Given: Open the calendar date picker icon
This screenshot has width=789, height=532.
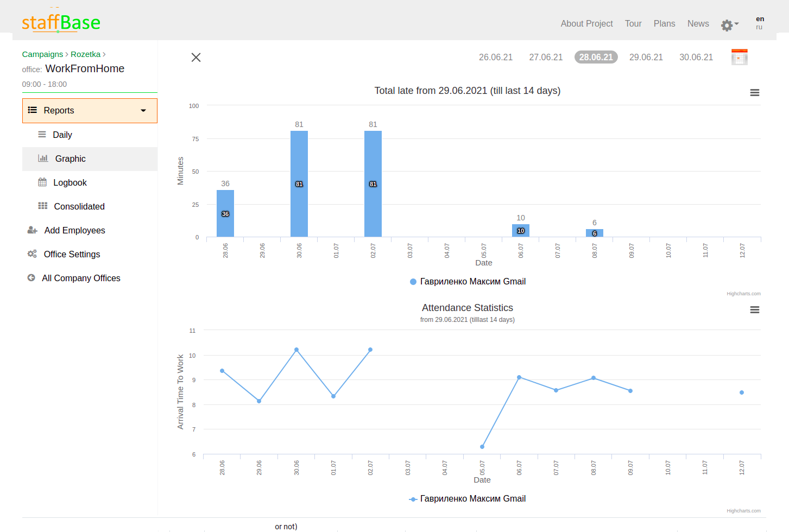Looking at the screenshot, I should pos(739,56).
